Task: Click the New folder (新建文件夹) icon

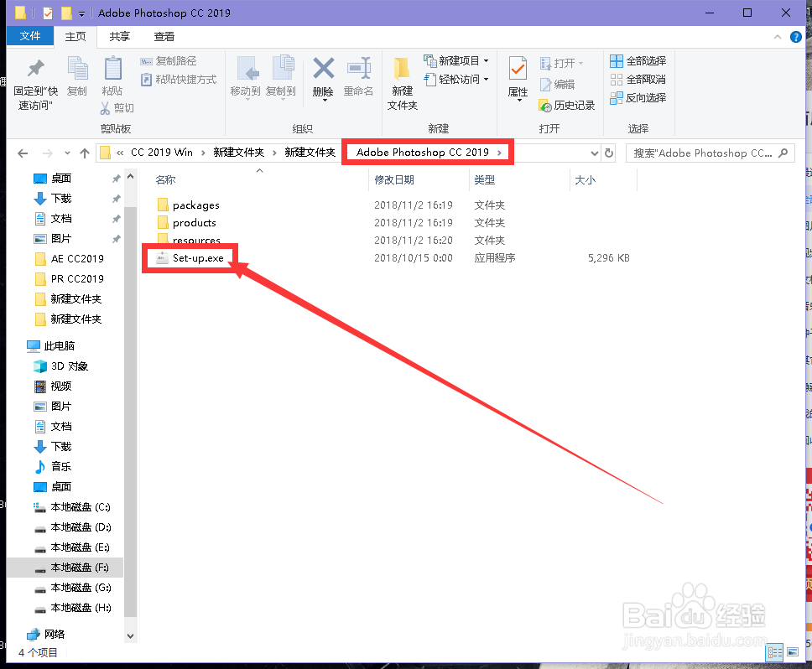Action: tap(402, 69)
